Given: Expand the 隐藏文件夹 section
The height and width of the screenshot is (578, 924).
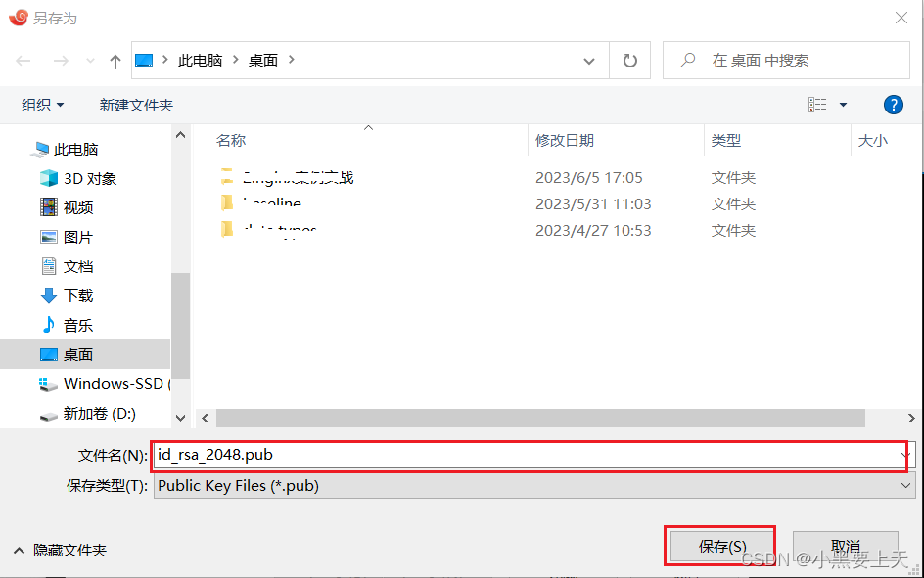Looking at the screenshot, I should point(59,550).
